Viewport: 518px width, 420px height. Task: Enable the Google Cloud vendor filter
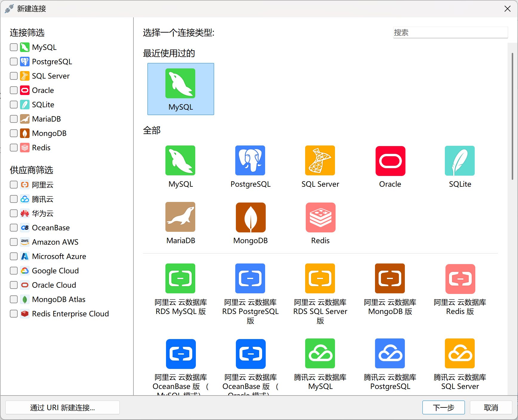[x=14, y=271]
